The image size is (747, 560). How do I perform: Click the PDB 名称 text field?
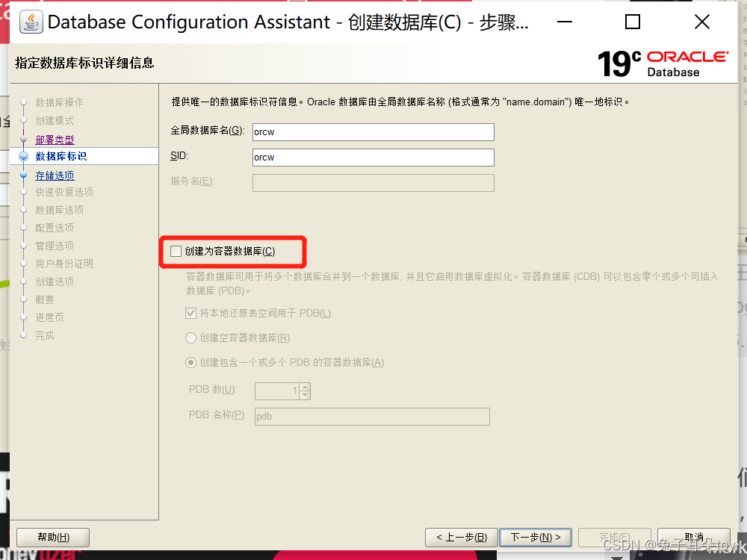(372, 417)
